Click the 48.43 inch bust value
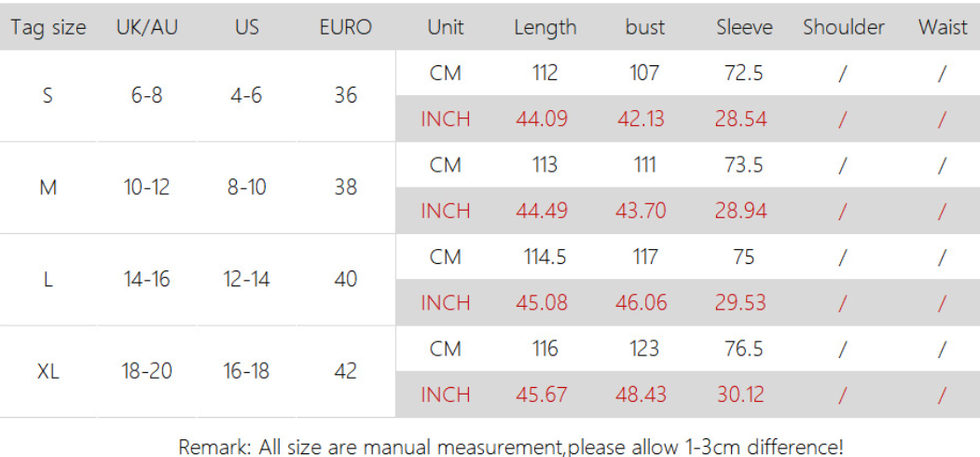980x457 pixels. [x=642, y=395]
